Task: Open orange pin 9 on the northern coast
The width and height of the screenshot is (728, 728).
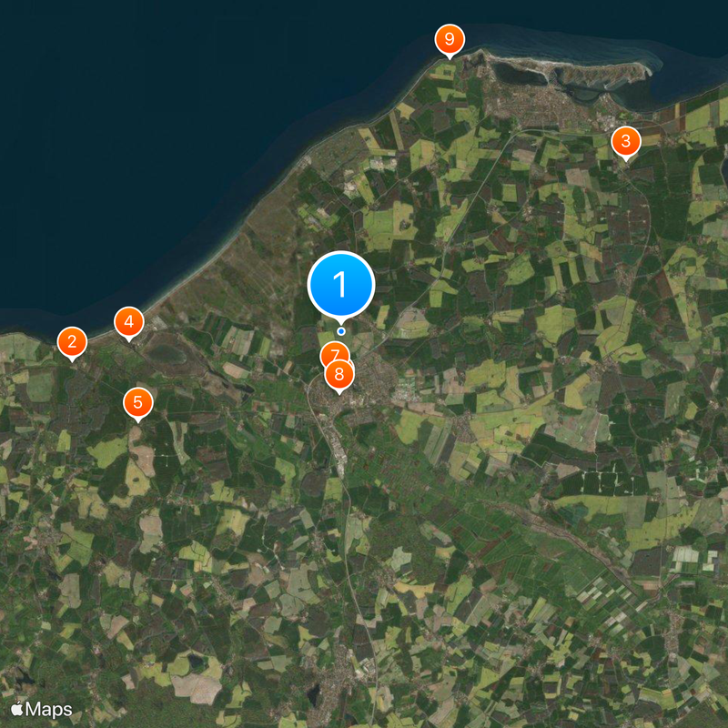Action: click(450, 39)
